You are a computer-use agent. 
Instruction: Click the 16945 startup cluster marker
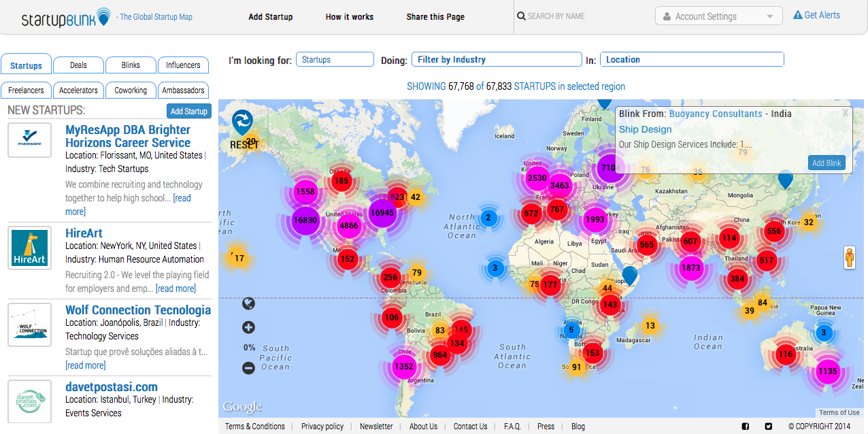(382, 213)
